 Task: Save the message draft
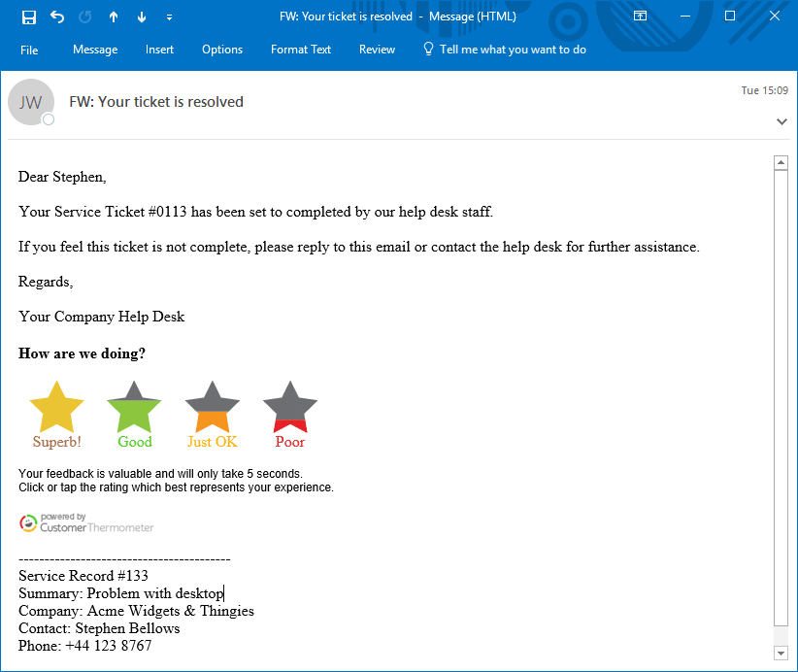click(29, 17)
